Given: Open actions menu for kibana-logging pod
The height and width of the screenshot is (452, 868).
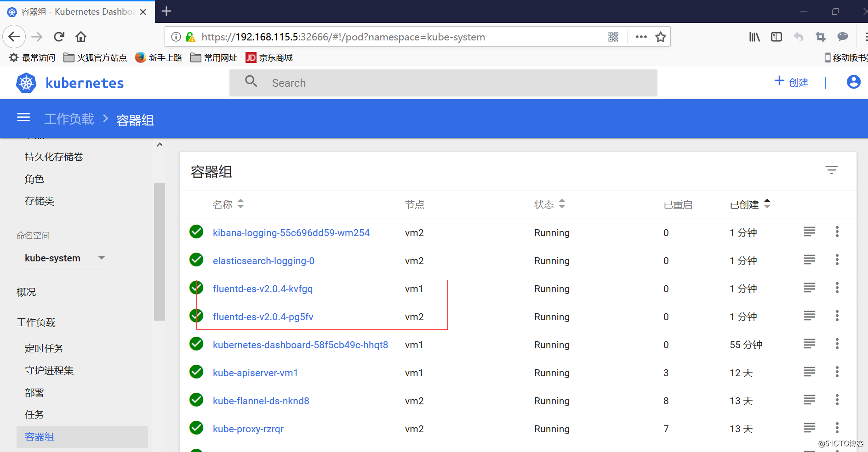Looking at the screenshot, I should point(837,232).
